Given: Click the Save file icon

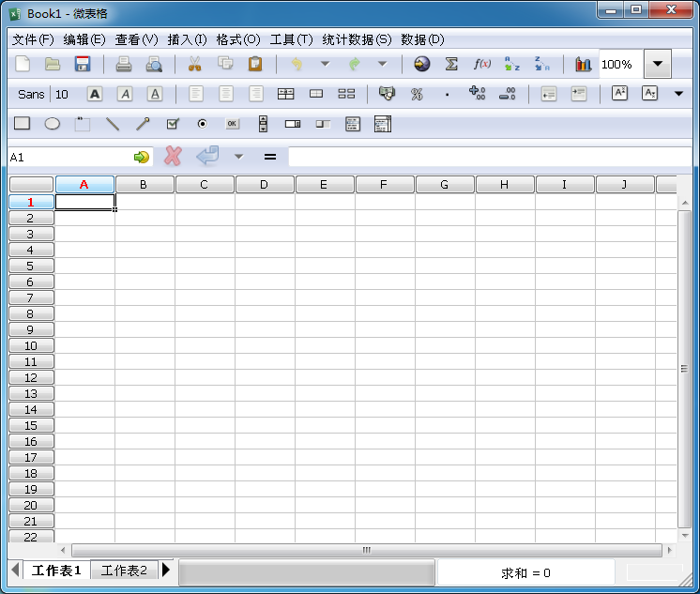Looking at the screenshot, I should pos(83,65).
